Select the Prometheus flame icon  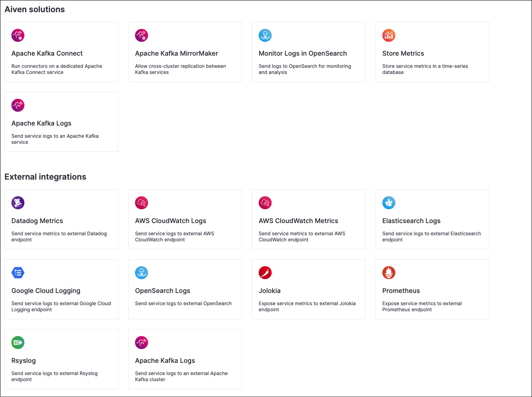389,273
